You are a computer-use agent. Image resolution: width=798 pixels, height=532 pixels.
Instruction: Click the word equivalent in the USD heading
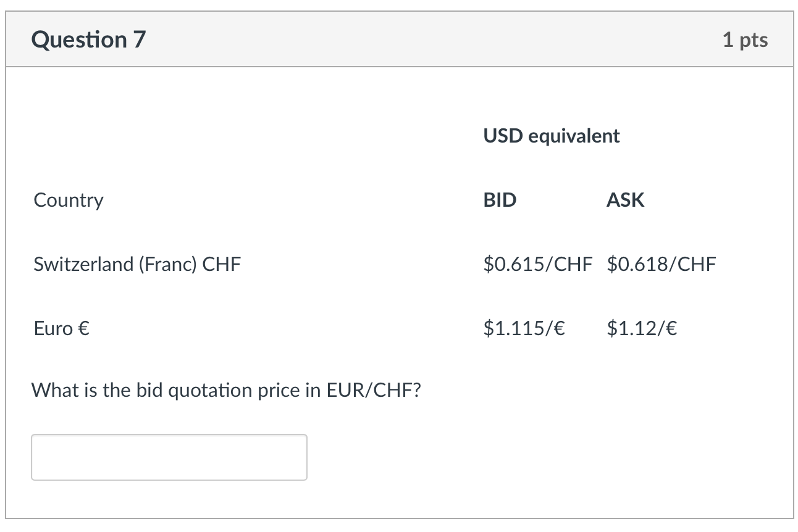(x=574, y=136)
